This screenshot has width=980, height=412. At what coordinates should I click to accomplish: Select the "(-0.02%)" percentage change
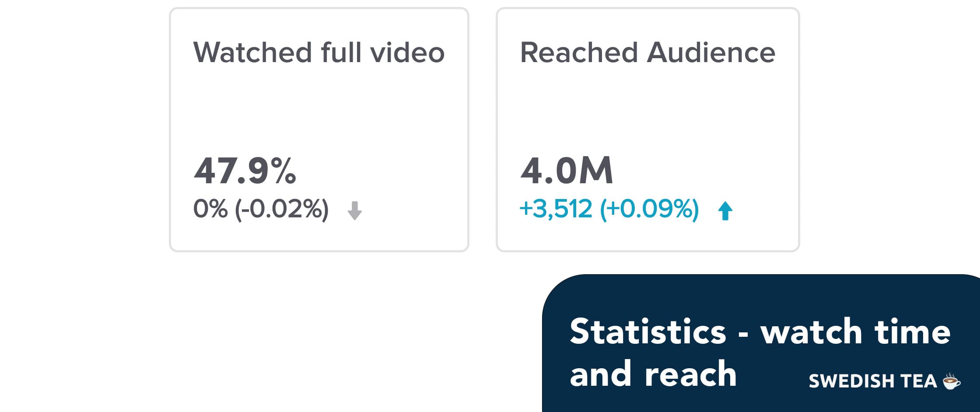(282, 209)
